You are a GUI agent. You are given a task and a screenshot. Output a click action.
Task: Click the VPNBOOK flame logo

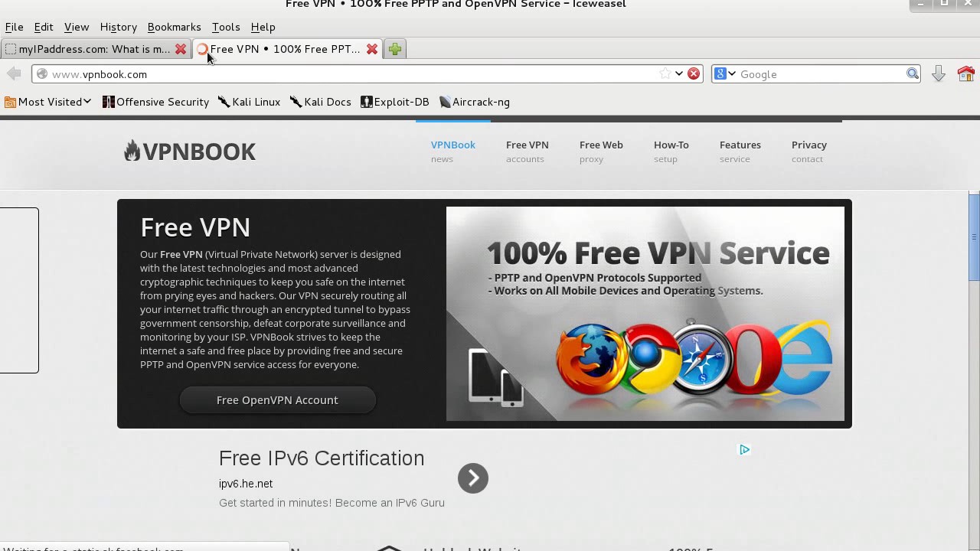coord(190,152)
